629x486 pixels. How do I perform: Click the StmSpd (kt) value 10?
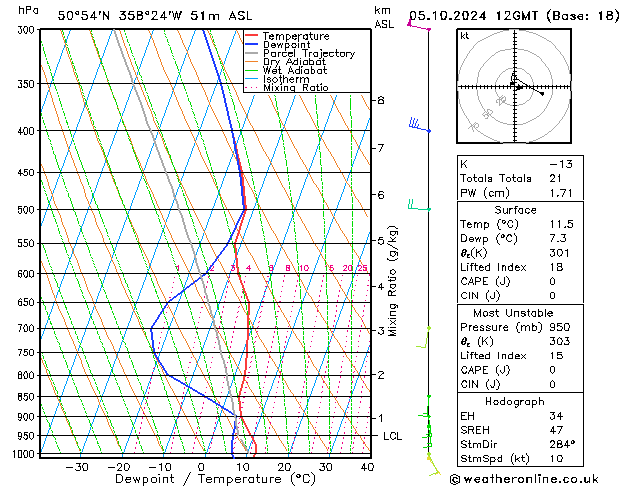click(556, 458)
